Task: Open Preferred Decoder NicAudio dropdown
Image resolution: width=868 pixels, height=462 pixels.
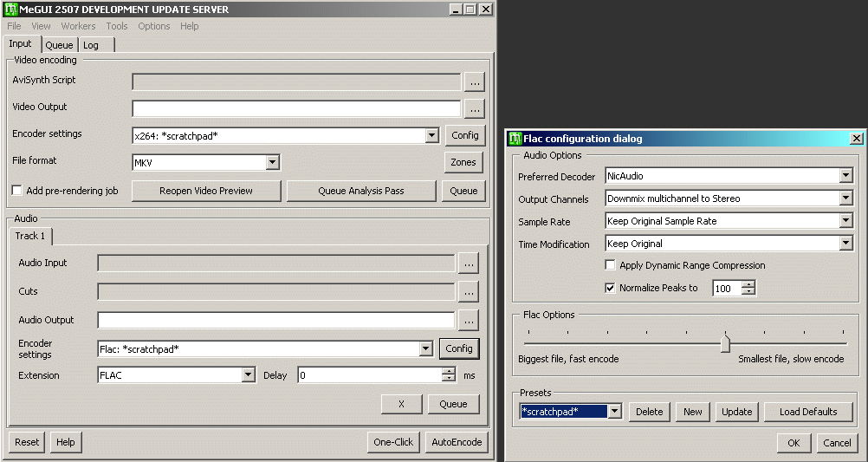Action: tap(845, 176)
